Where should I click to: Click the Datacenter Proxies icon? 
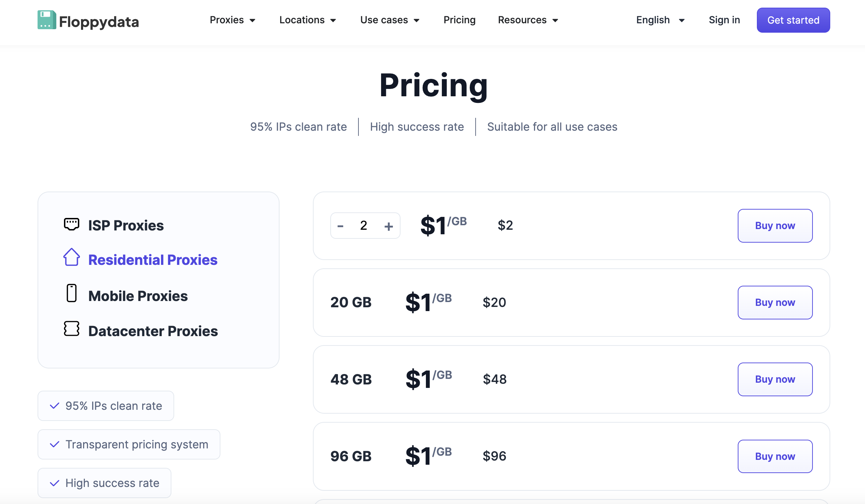coord(72,328)
